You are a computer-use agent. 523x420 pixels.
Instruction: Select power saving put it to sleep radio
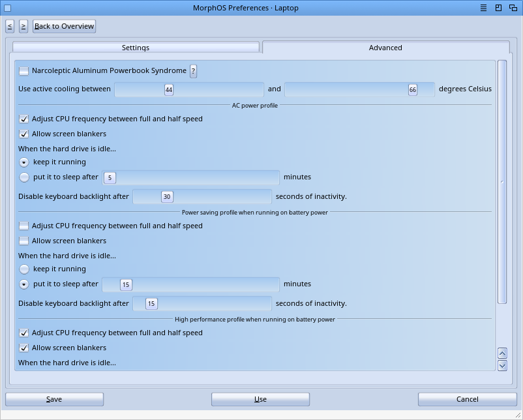click(24, 284)
